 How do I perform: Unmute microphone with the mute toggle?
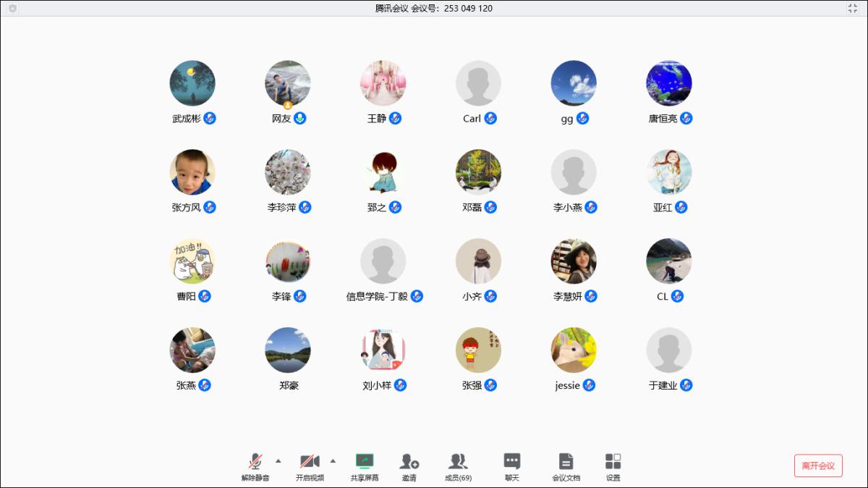coord(255,461)
